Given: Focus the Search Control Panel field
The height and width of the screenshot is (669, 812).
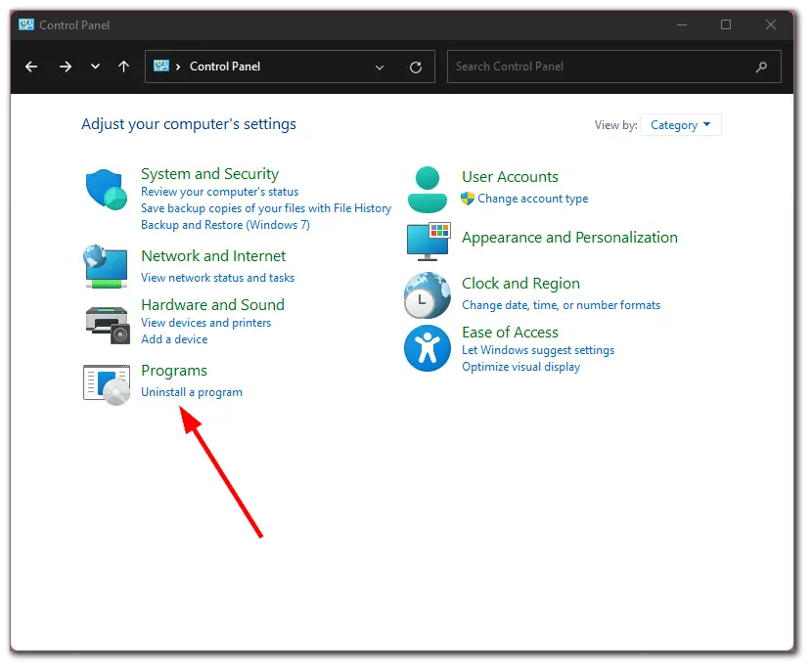Looking at the screenshot, I should click(614, 67).
